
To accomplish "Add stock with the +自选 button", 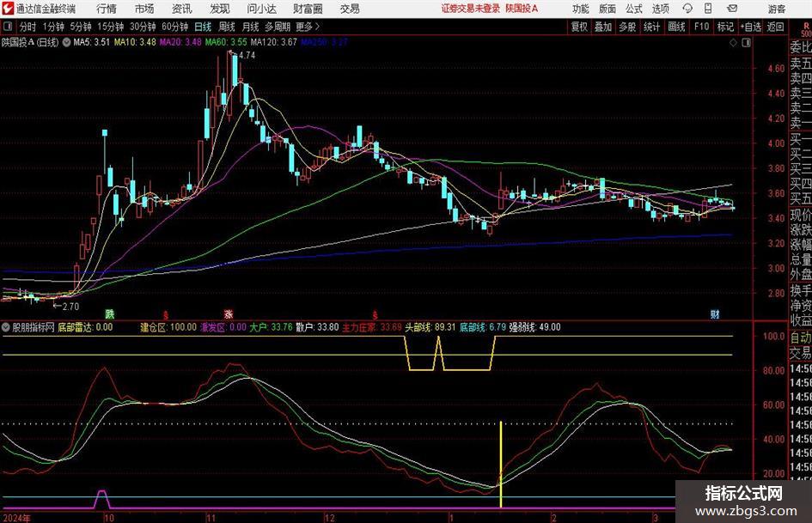I will tap(750, 27).
